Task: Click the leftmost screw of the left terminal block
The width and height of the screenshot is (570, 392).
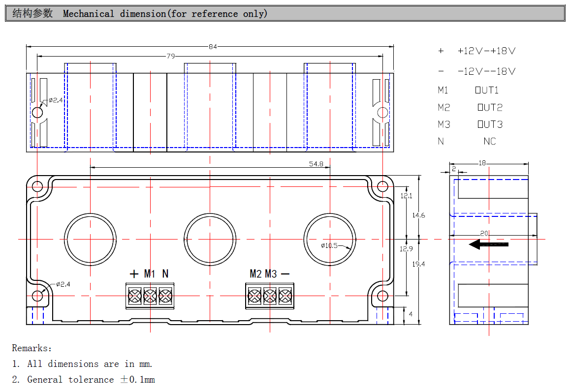Action: 134,296
